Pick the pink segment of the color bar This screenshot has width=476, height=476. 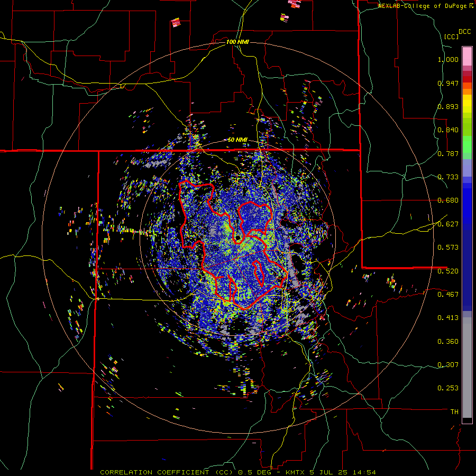[x=467, y=56]
